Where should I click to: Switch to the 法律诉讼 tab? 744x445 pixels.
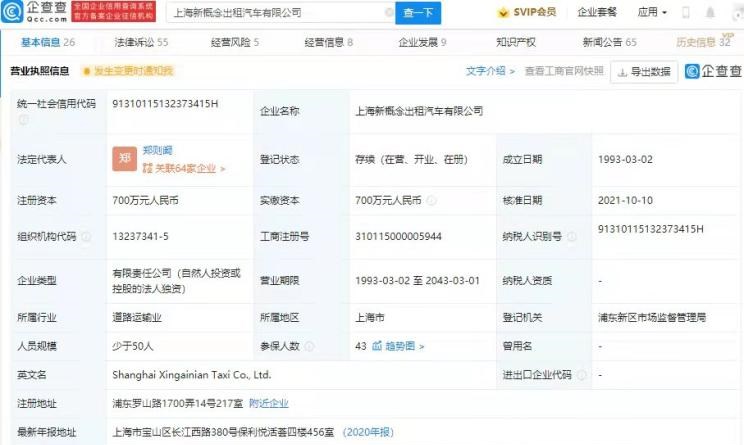click(141, 42)
